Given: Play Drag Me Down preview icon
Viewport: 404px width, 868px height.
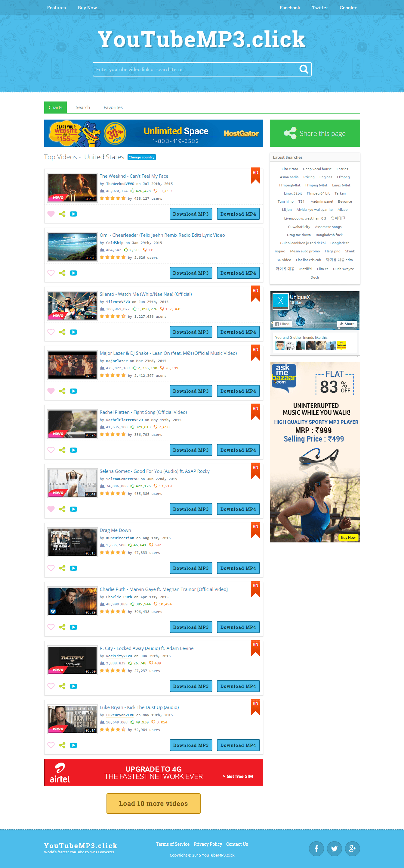Looking at the screenshot, I should (73, 568).
